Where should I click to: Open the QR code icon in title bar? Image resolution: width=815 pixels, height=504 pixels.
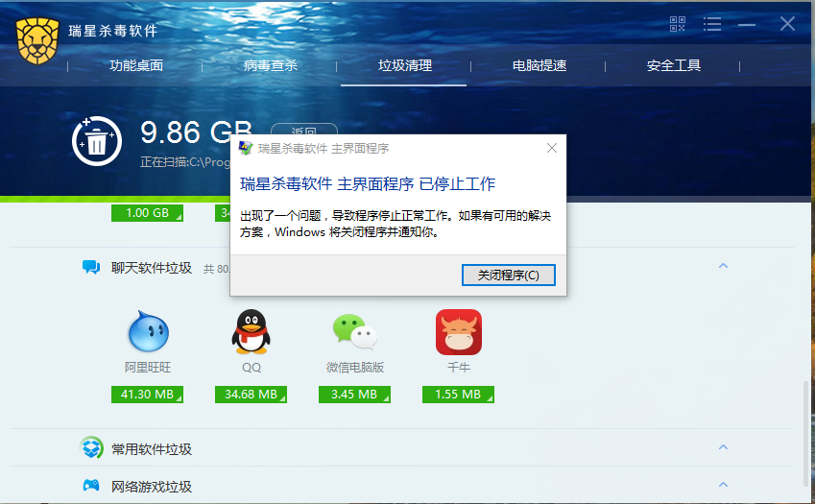click(678, 24)
